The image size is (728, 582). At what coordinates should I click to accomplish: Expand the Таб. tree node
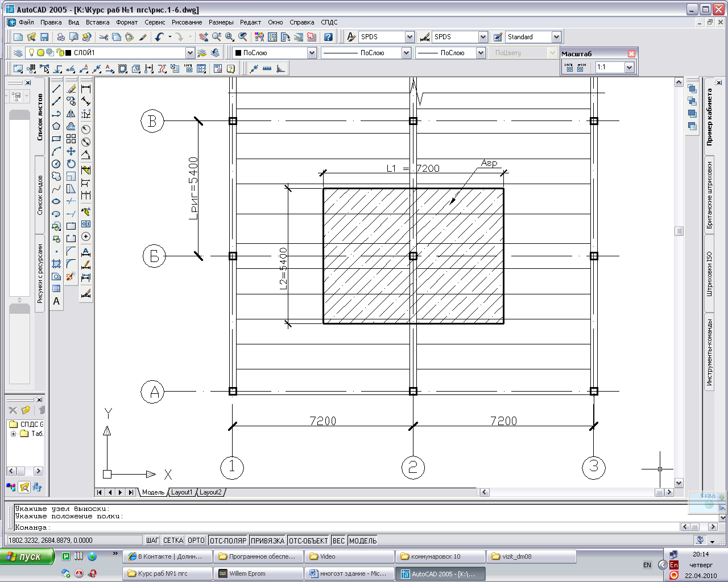(14, 434)
